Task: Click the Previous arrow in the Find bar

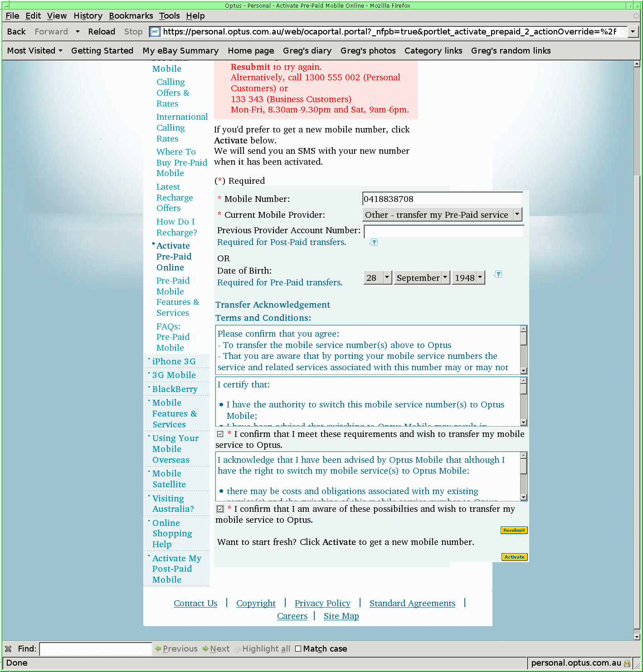Action: [158, 649]
